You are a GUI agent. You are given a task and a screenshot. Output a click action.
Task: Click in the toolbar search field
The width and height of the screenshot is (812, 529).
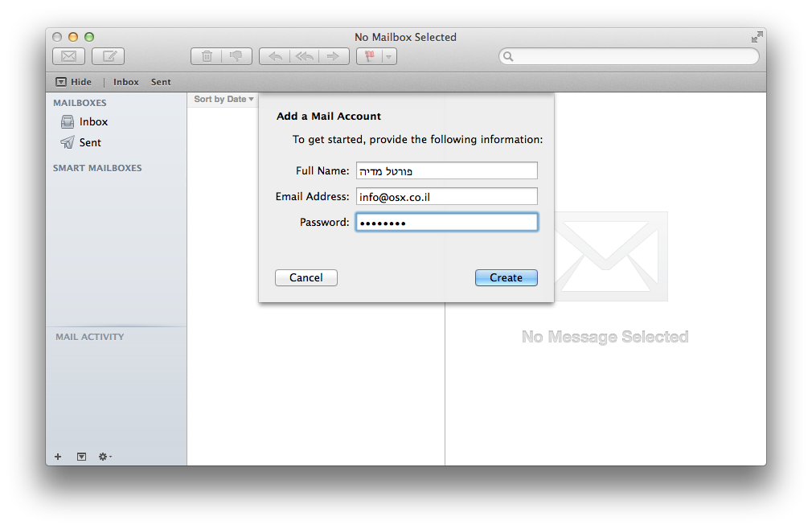(629, 56)
